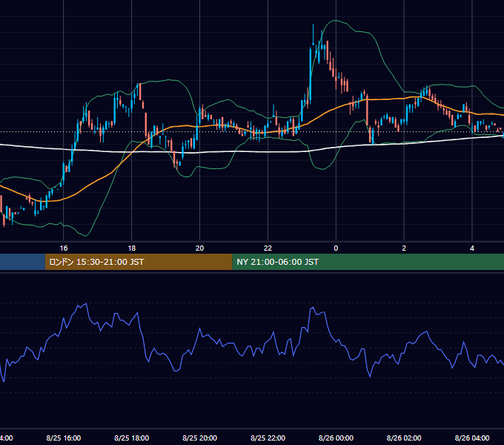The width and height of the screenshot is (504, 445).
Task: Select the hour label 22 on the price chart
Action: 268,248
